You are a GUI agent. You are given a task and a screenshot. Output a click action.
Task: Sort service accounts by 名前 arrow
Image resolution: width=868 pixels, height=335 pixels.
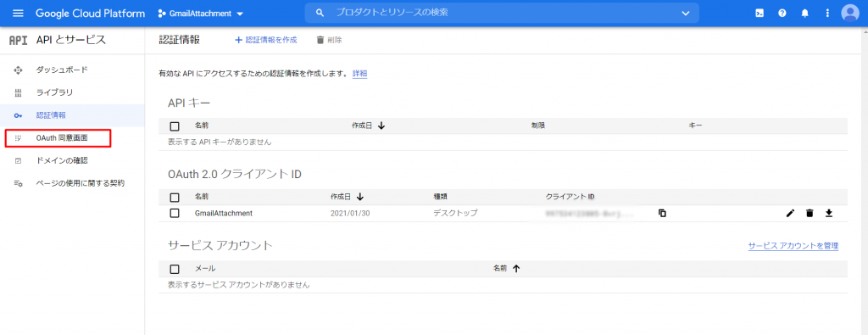click(x=516, y=269)
